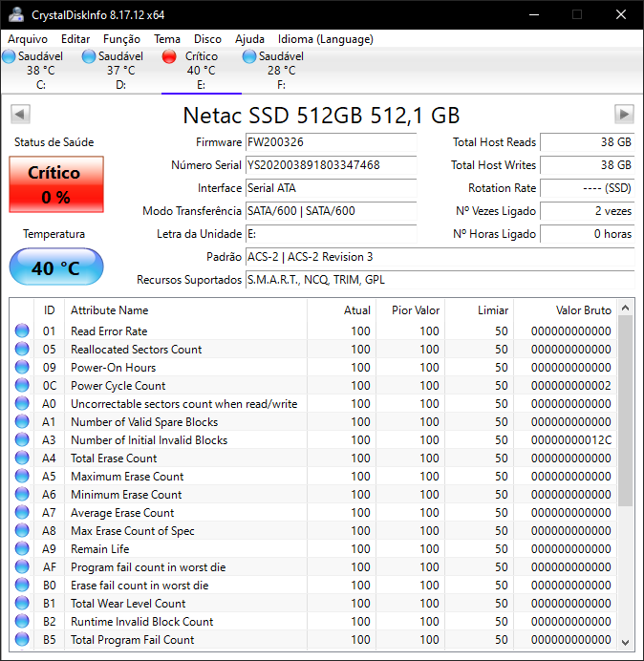Click the scrollbar down arrow in attribute list
The width and height of the screenshot is (644, 661).
click(x=626, y=642)
